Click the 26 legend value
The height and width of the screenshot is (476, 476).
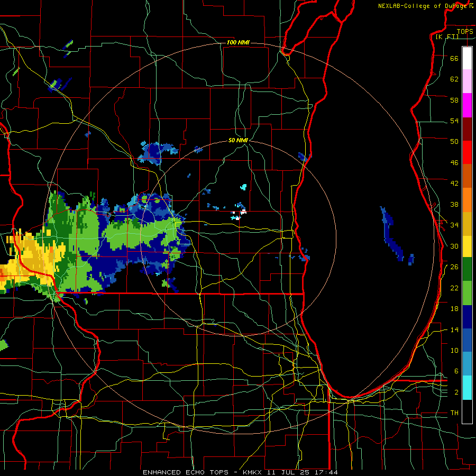pyautogui.click(x=454, y=267)
